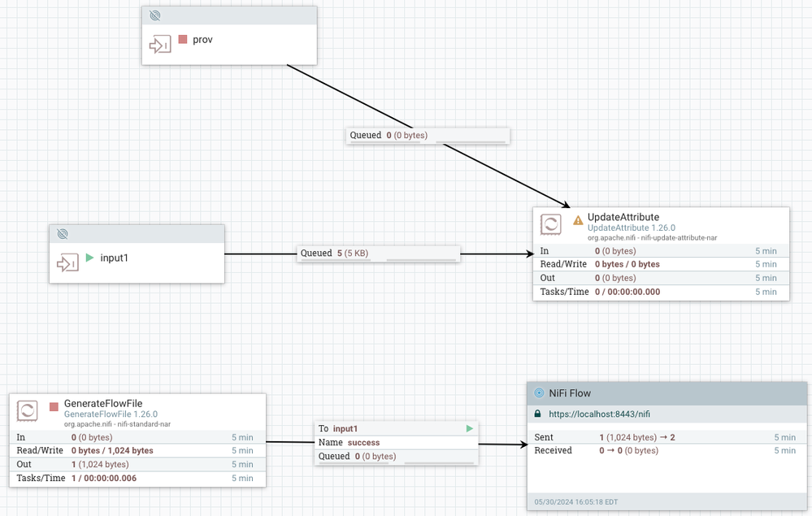This screenshot has height=516, width=812.
Task: Click Queued 0 row in success connection
Action: (397, 457)
